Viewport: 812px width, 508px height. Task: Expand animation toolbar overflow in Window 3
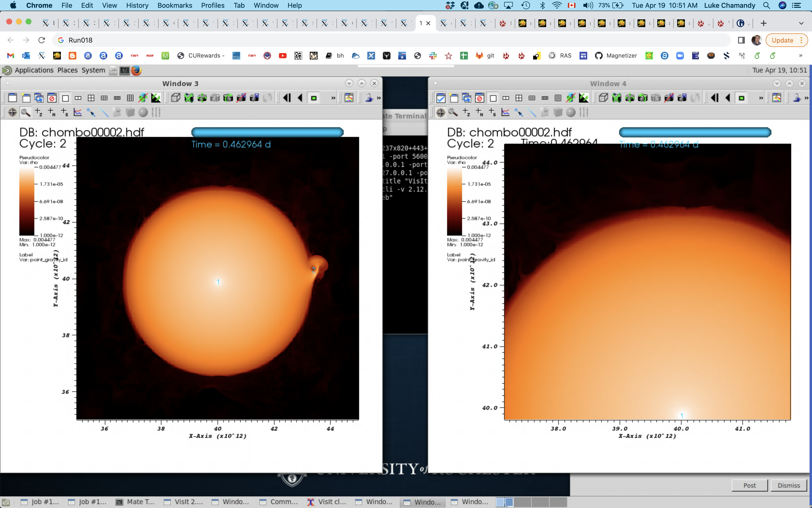(x=333, y=98)
